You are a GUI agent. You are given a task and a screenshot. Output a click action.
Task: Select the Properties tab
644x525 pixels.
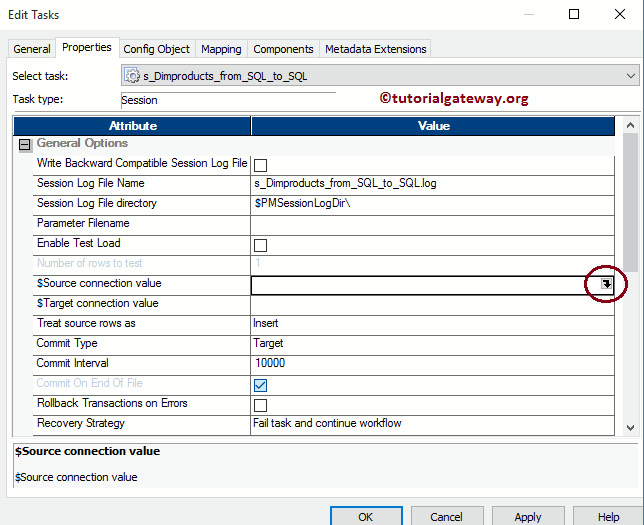[x=87, y=47]
